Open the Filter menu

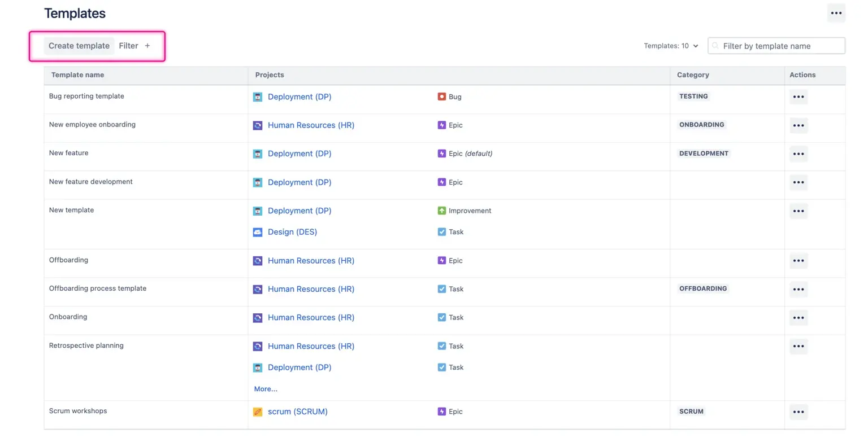click(128, 46)
